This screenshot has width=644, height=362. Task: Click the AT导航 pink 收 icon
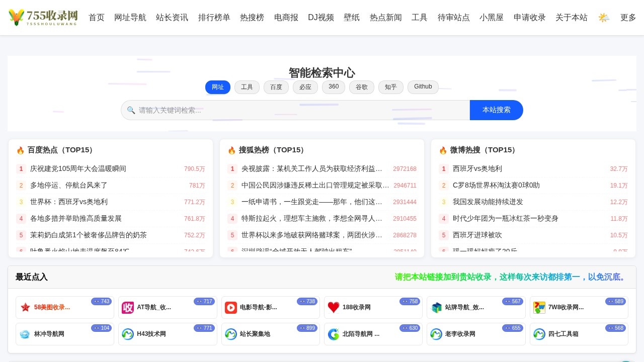(x=128, y=307)
